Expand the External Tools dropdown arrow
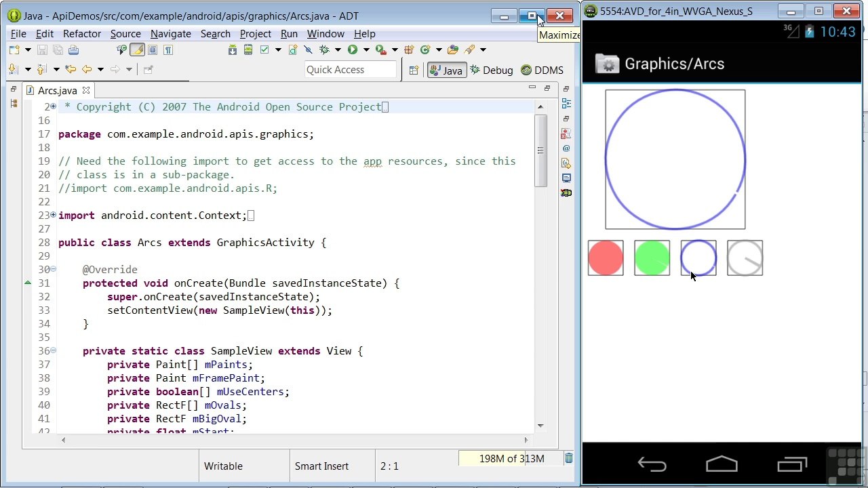Screen dimensions: 868x488 point(394,50)
